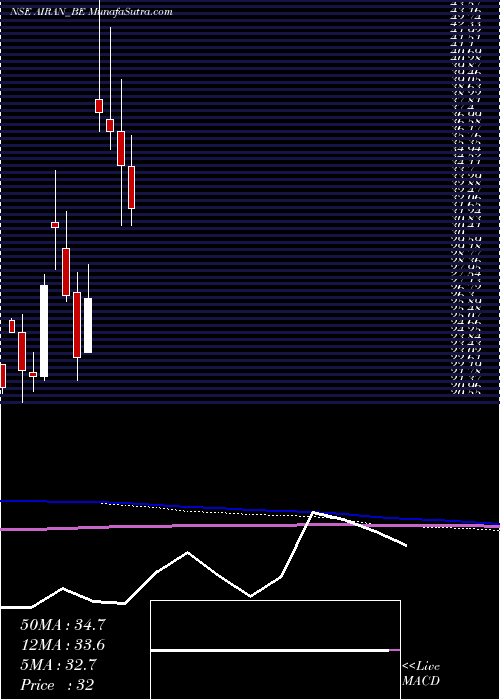Click the 50MA : 34.7 value
Viewport: 500px width, 700px height.
pos(63,625)
